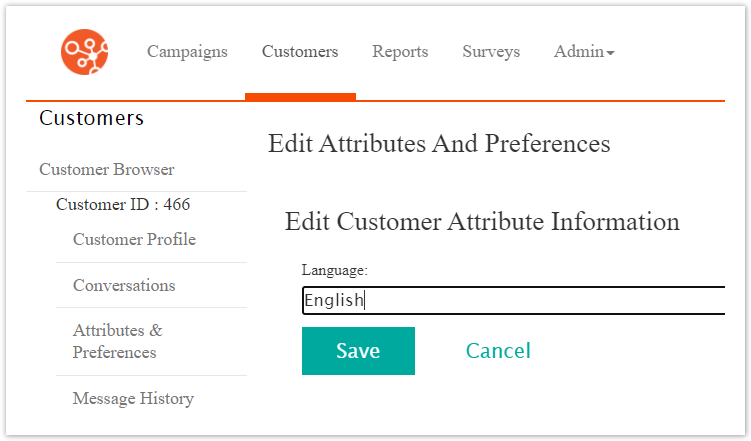Open the Surveys navigation item
This screenshot has width=751, height=441.
click(491, 52)
